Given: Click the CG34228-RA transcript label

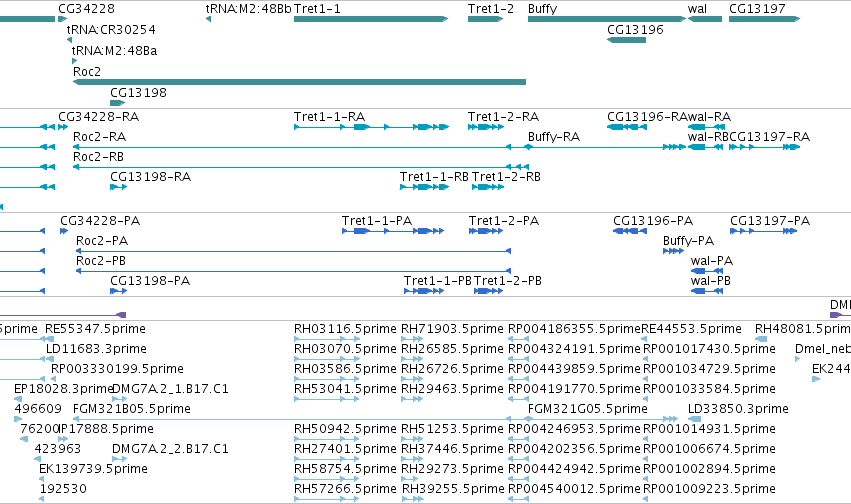Looking at the screenshot, I should point(98,117).
